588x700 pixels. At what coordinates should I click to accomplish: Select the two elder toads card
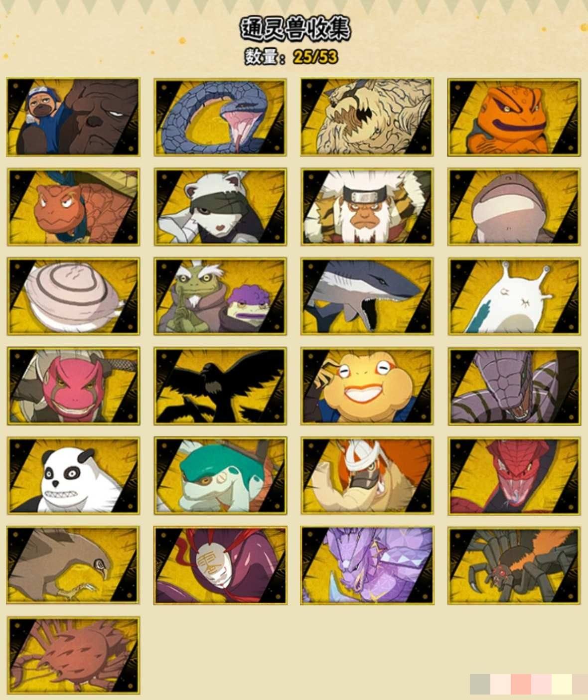tap(220, 296)
